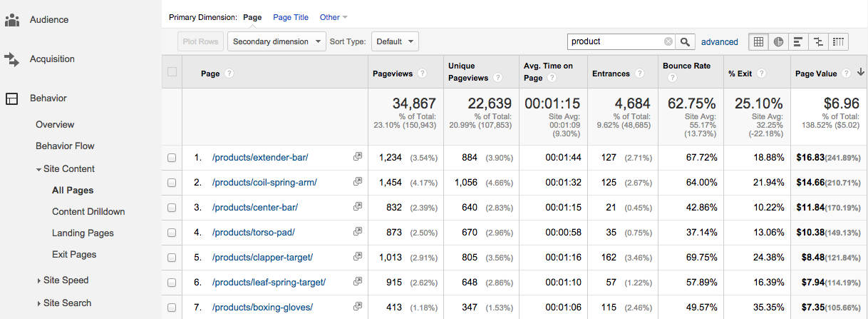Check the box for /products/extender-bar/ row
Screen dimensions: 868x319
pos(172,158)
